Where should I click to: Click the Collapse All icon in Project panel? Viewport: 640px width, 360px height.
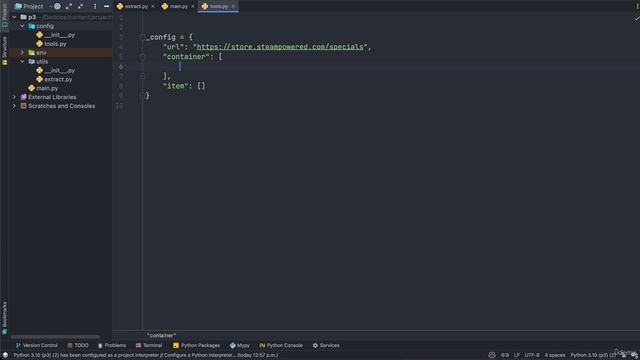80,6
